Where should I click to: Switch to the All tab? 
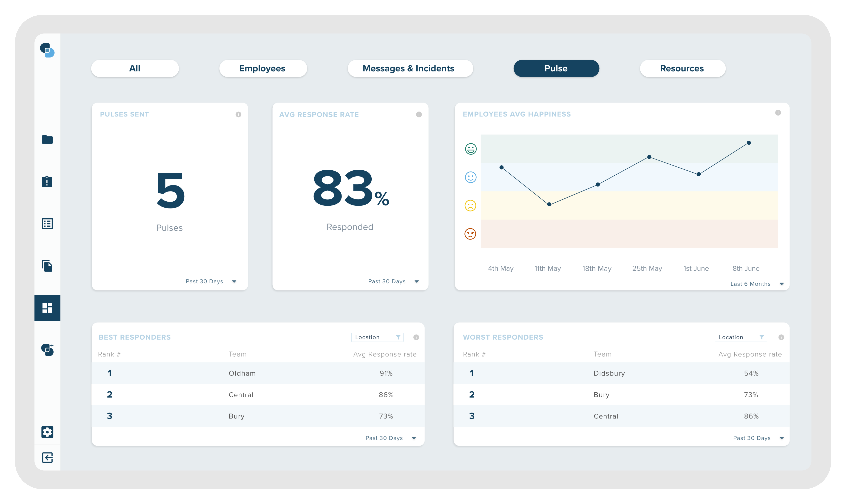(135, 68)
